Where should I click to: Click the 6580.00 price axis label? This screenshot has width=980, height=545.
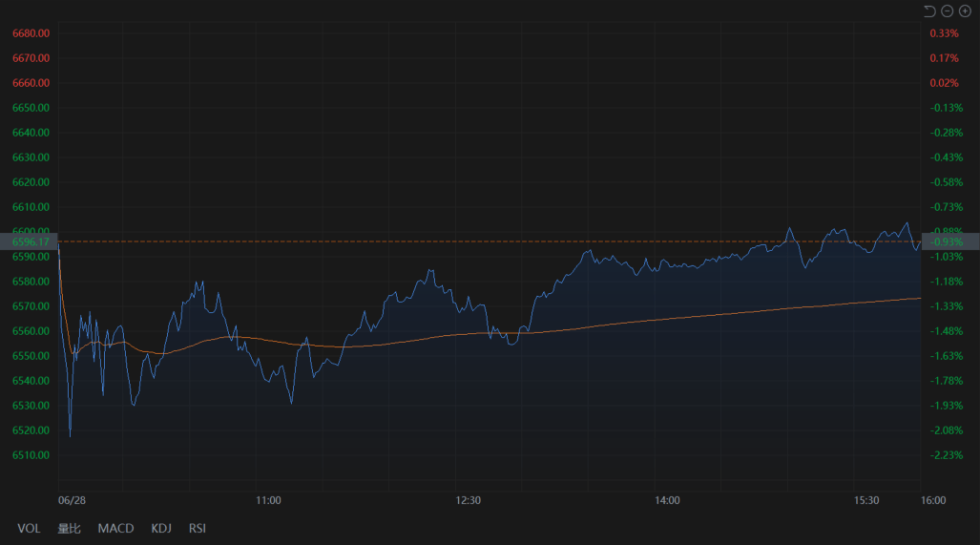tap(31, 282)
